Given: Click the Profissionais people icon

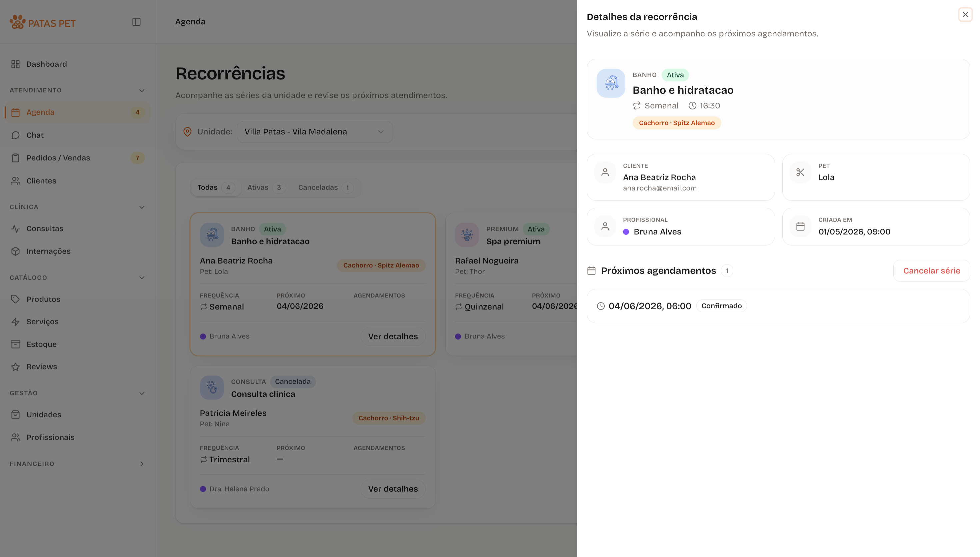Looking at the screenshot, I should [x=15, y=437].
